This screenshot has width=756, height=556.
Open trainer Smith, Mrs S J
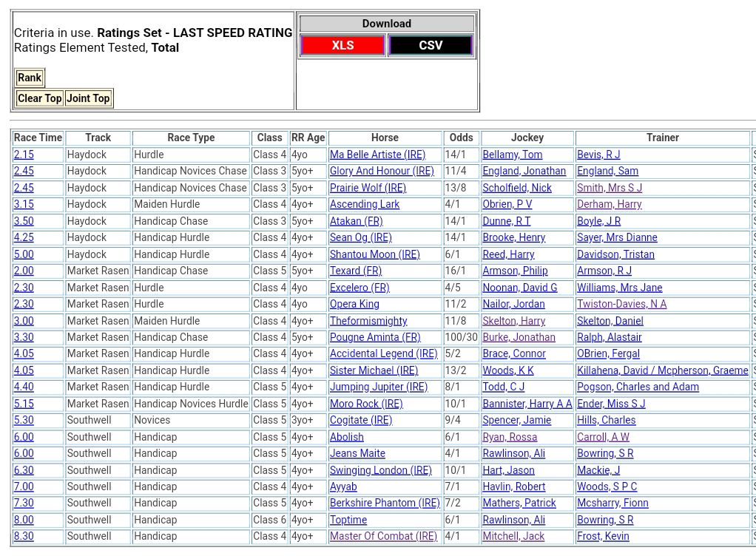[610, 188]
